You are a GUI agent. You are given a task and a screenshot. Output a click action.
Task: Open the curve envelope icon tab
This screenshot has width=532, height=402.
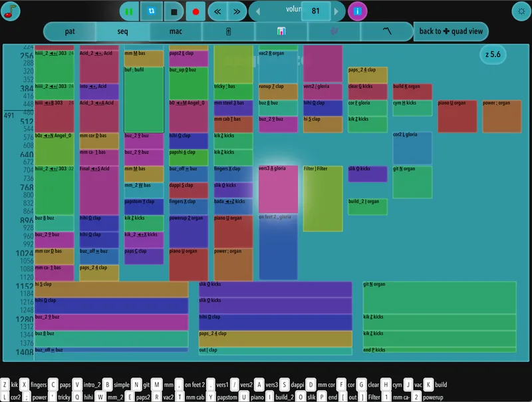tap(387, 31)
